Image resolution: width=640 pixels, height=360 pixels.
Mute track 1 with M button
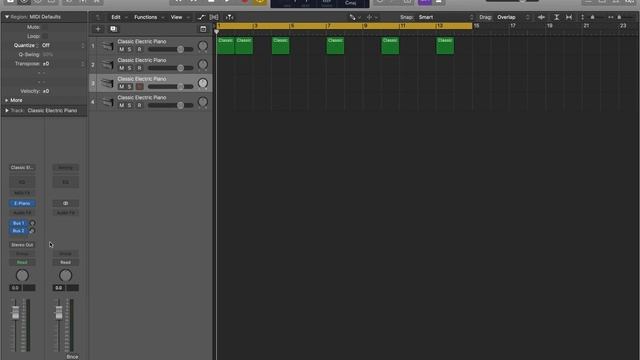point(122,49)
